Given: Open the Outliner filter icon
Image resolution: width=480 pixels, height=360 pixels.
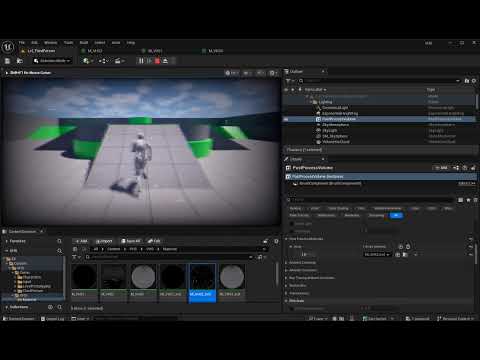Looking at the screenshot, I should tap(290, 81).
